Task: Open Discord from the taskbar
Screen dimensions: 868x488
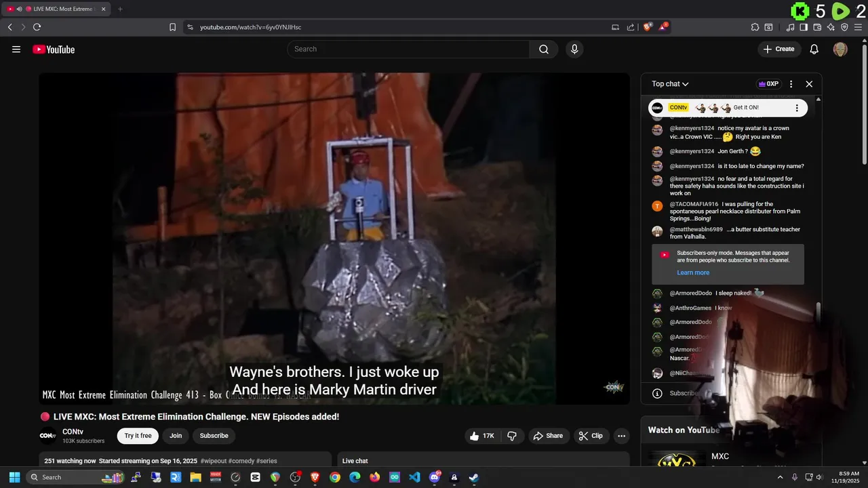Action: point(435,477)
